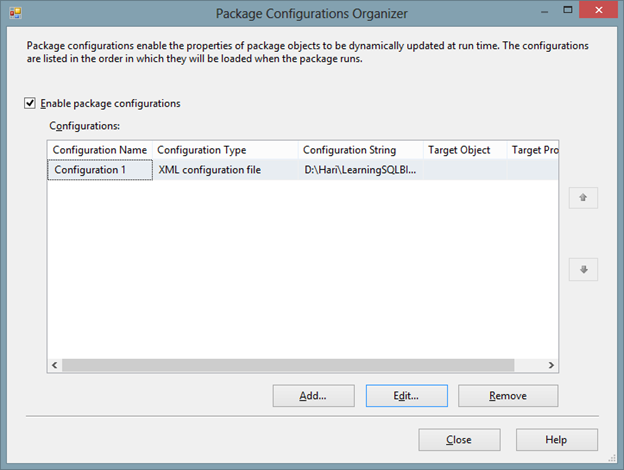Click the Configuration String column header
This screenshot has width=624, height=470.
(349, 150)
